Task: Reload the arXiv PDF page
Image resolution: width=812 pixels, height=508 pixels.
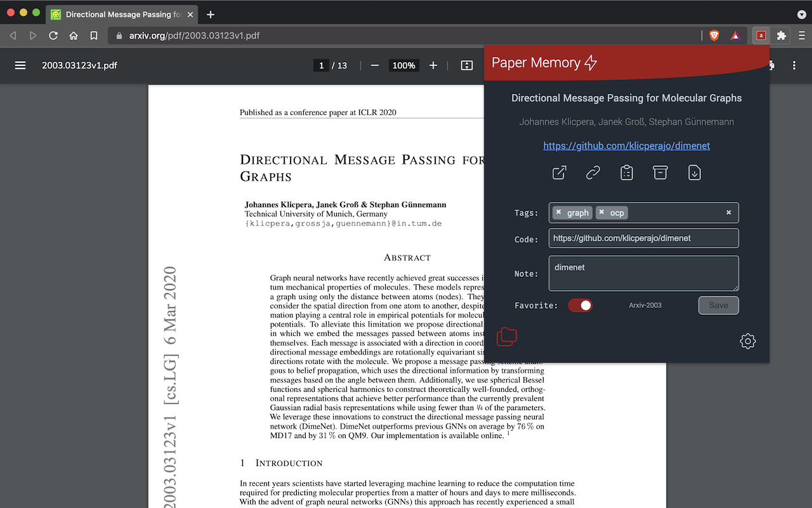Action: [x=53, y=36]
